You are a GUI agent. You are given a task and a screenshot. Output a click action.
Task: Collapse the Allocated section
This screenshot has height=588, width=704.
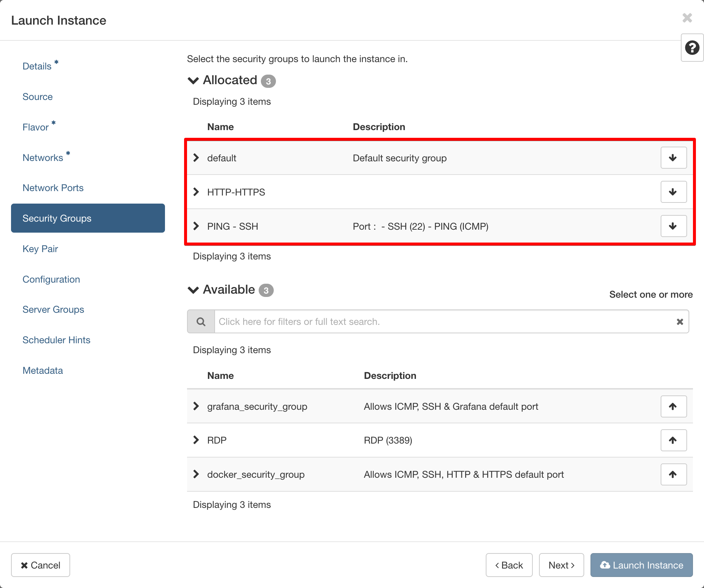click(193, 80)
